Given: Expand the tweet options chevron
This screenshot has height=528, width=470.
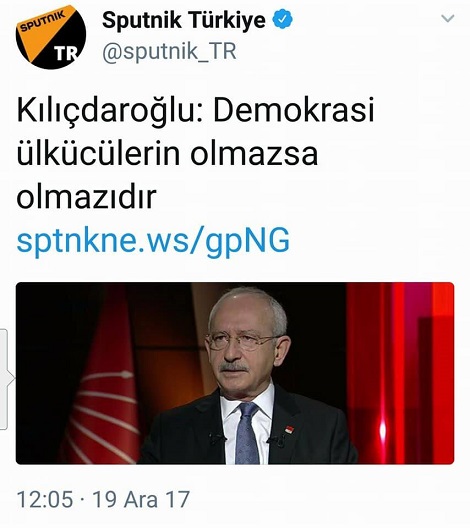Looking at the screenshot, I should (x=447, y=18).
